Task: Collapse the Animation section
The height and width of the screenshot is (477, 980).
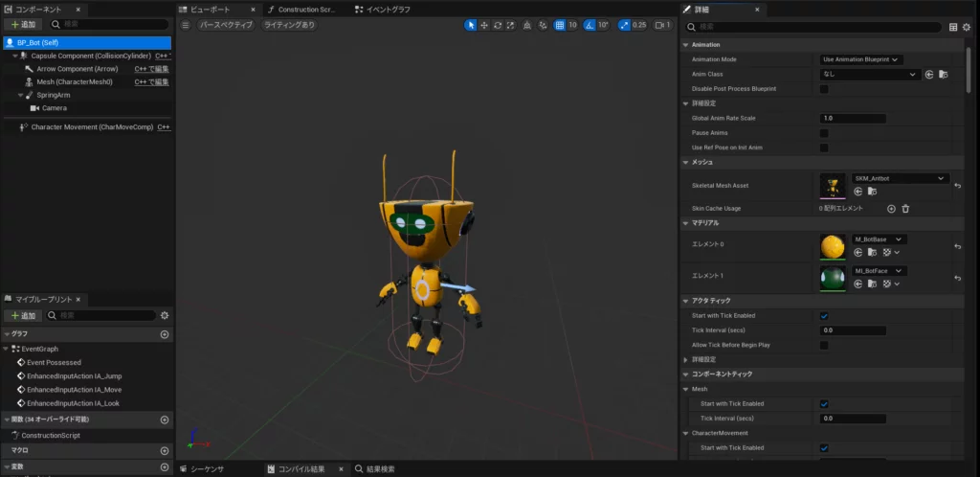Action: pyautogui.click(x=685, y=44)
